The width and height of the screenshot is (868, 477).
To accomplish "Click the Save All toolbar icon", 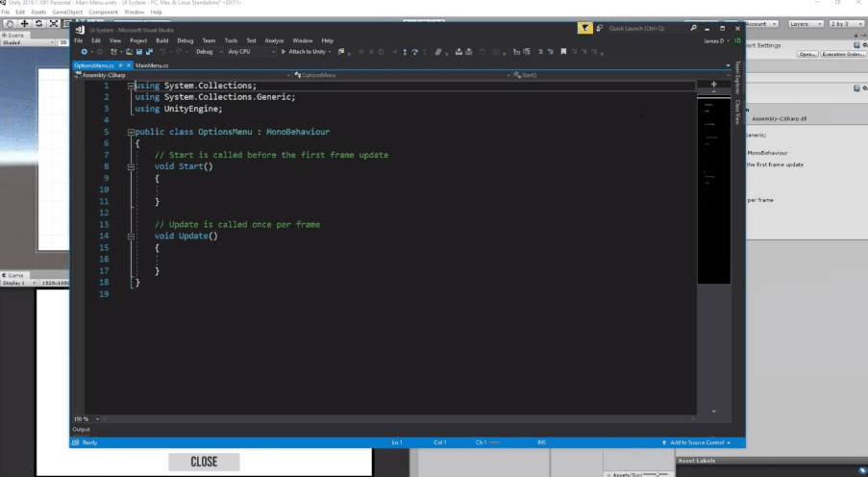I will click(149, 52).
